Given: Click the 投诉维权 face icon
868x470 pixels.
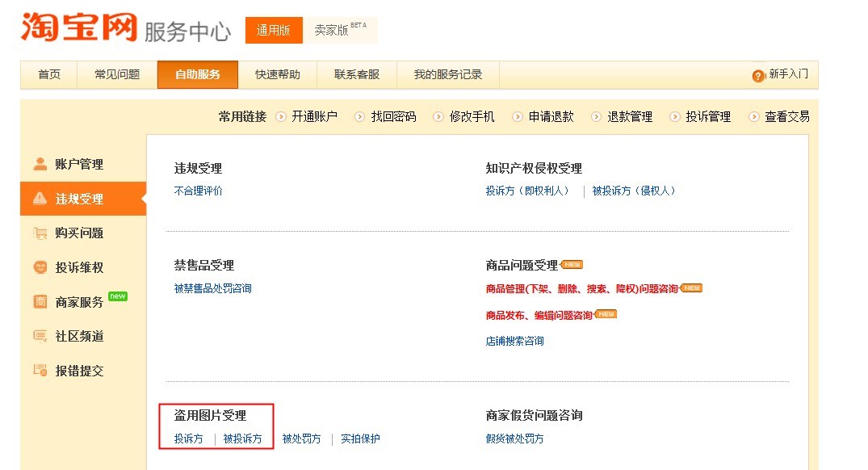Looking at the screenshot, I should (x=40, y=267).
